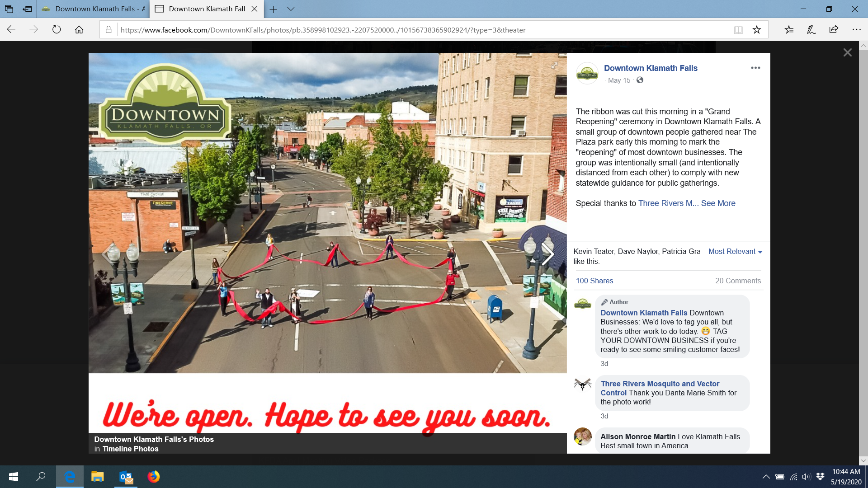The width and height of the screenshot is (868, 488).
Task: Click the browser refresh icon
Action: coord(57,30)
